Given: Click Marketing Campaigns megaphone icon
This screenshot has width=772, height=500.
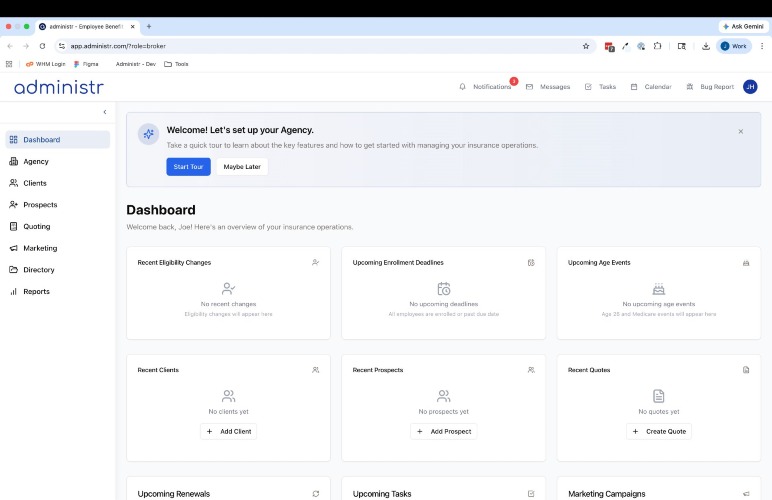Looking at the screenshot, I should (746, 494).
